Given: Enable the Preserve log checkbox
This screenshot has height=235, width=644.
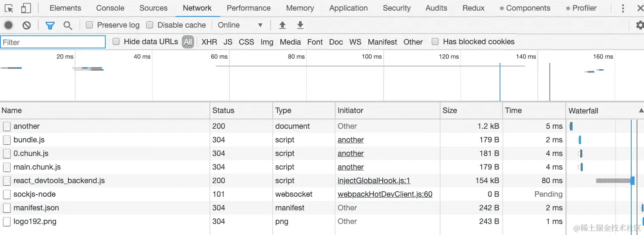Looking at the screenshot, I should click(89, 25).
